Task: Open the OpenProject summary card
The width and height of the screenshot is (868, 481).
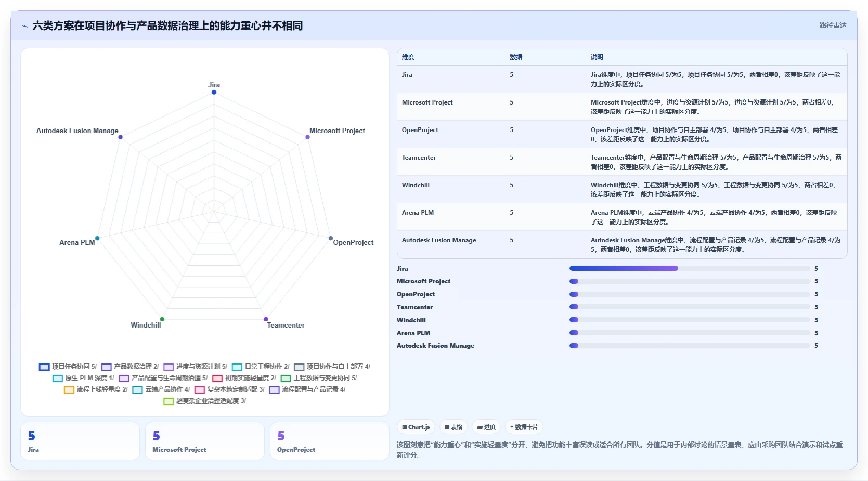Action: [x=330, y=441]
